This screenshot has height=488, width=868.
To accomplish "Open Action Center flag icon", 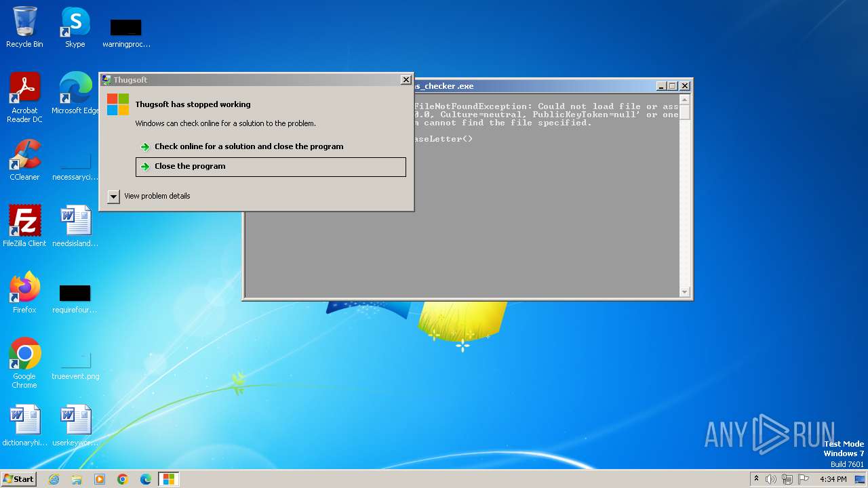I will pyautogui.click(x=804, y=479).
